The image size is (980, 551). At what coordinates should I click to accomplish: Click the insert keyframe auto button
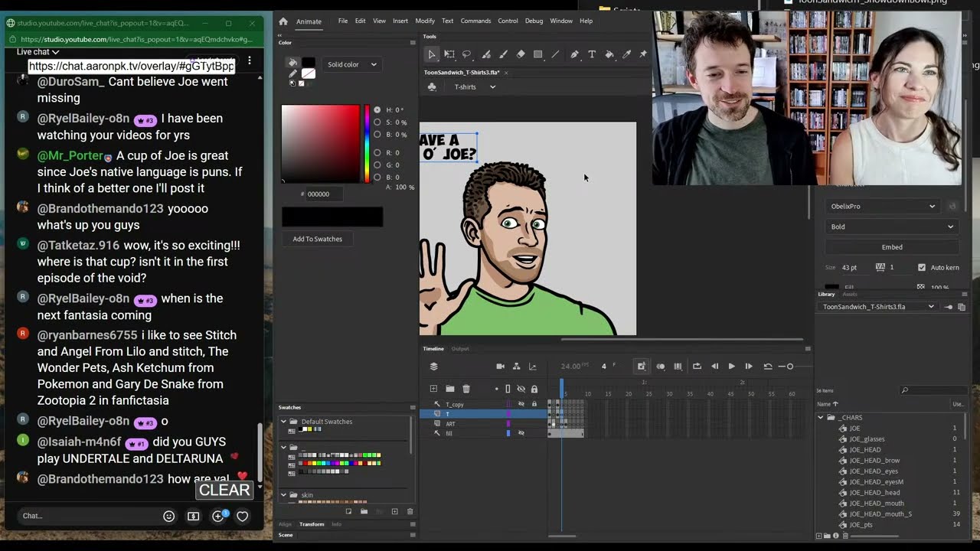coord(642,367)
